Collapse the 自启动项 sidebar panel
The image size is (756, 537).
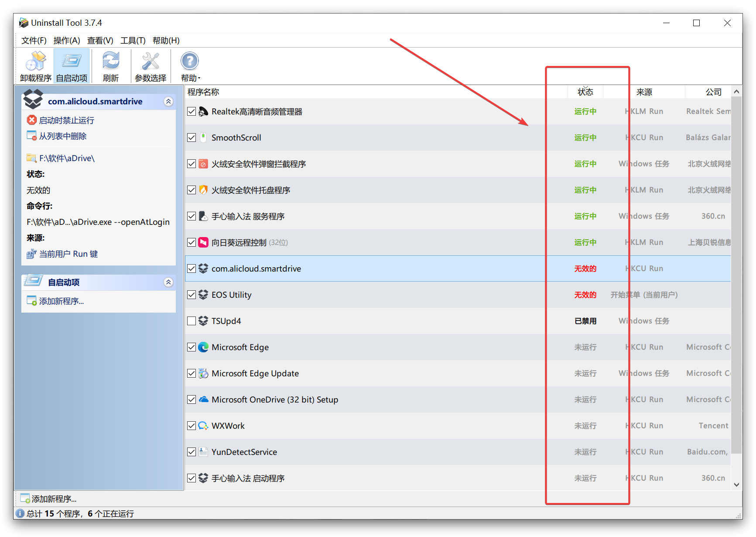coord(168,282)
